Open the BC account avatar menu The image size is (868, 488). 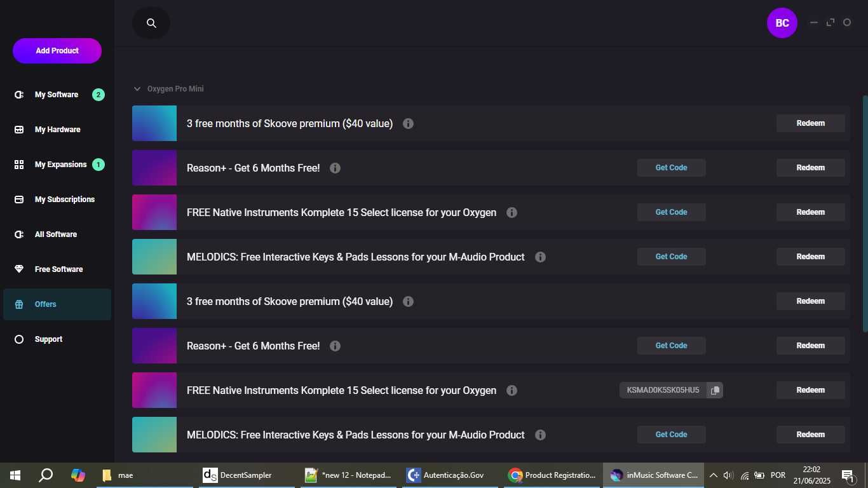[x=782, y=23]
